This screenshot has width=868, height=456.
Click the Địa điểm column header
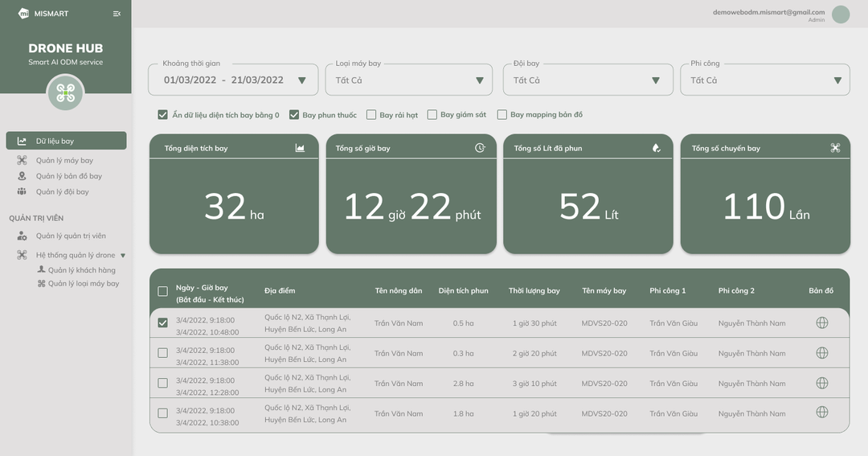click(280, 290)
